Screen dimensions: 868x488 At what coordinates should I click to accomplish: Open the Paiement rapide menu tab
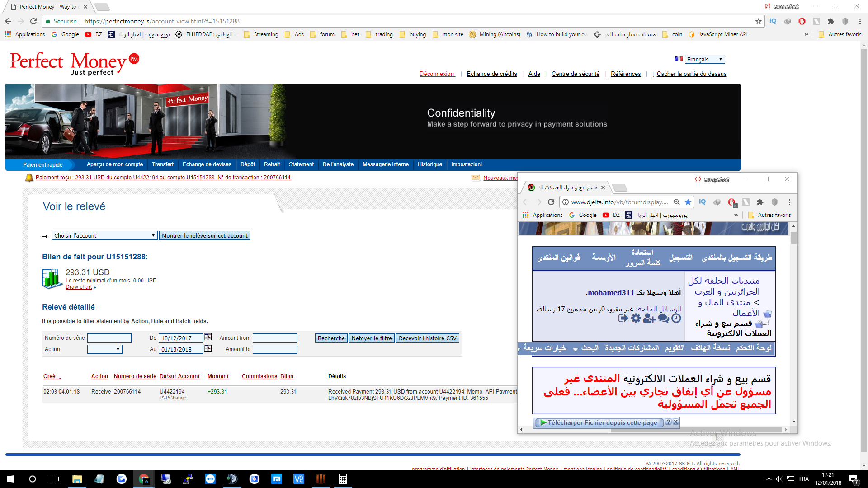43,165
